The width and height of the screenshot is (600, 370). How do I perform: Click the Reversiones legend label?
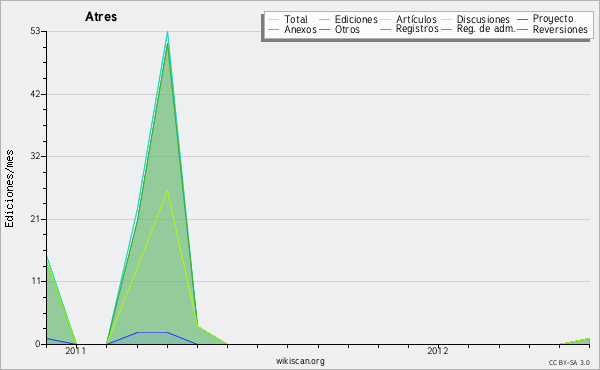pos(560,29)
